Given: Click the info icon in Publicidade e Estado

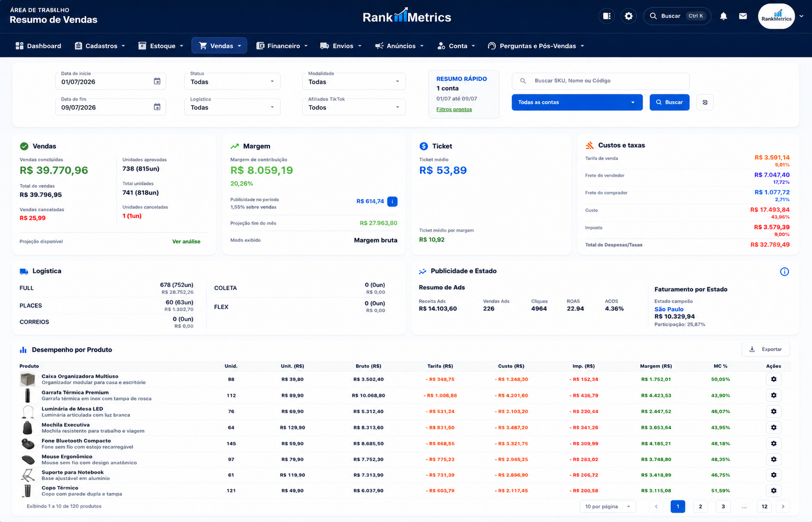Looking at the screenshot, I should 784,271.
